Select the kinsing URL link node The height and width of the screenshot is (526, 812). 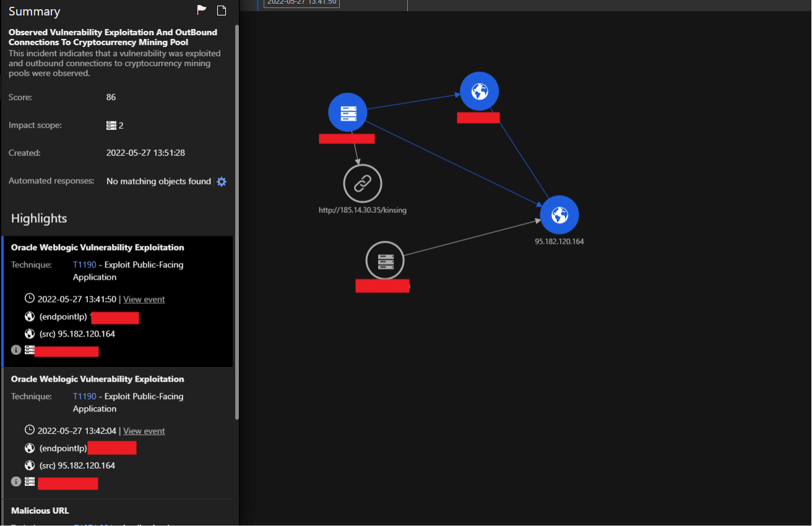363,183
